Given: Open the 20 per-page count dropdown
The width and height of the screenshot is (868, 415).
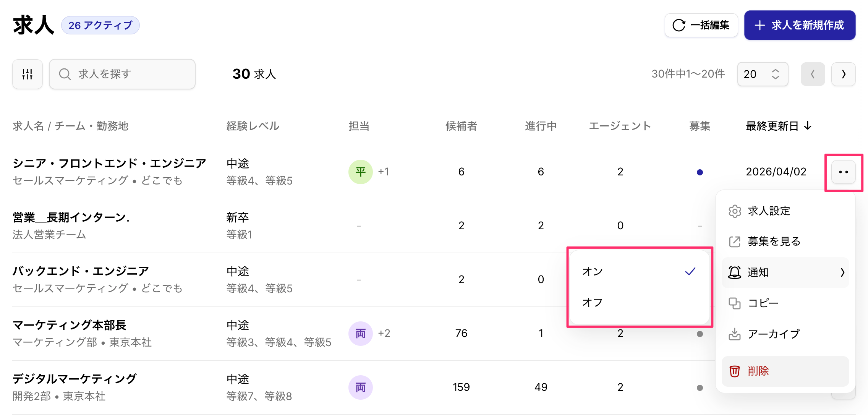Looking at the screenshot, I should tap(762, 74).
